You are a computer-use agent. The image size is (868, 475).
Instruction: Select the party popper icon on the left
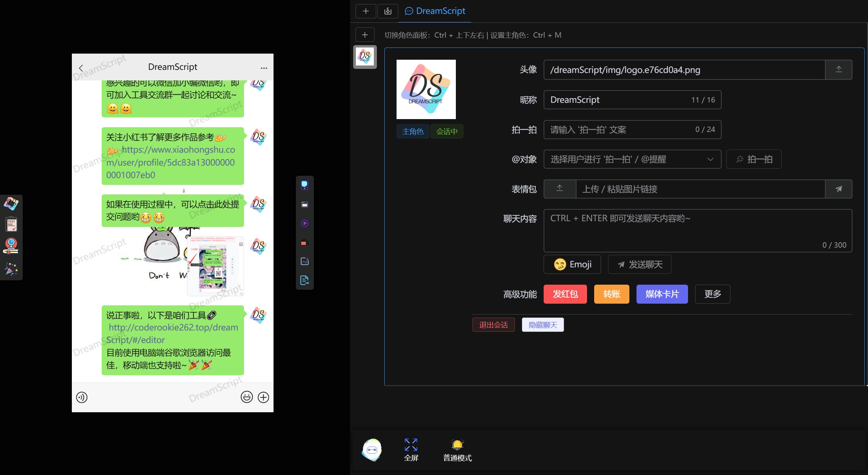tap(11, 269)
